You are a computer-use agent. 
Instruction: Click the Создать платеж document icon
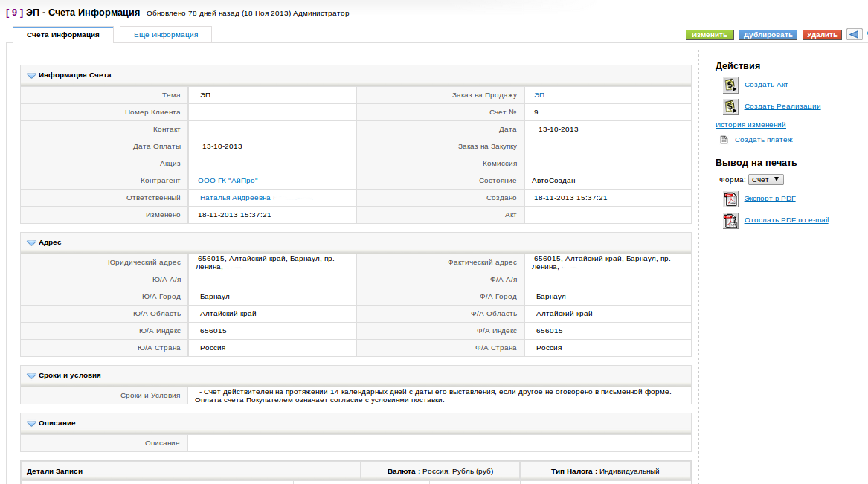coord(724,140)
